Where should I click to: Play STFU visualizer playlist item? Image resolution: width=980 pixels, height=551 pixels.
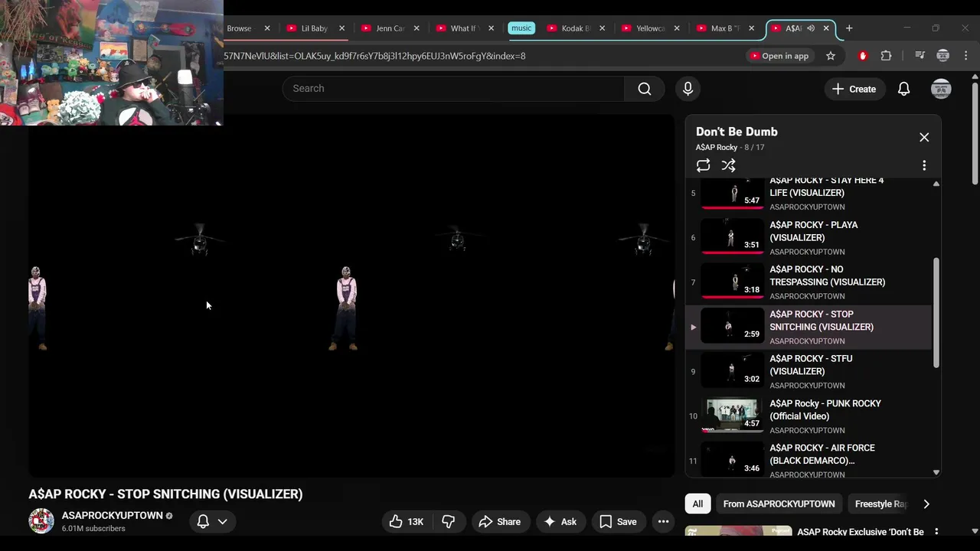[x=808, y=371]
